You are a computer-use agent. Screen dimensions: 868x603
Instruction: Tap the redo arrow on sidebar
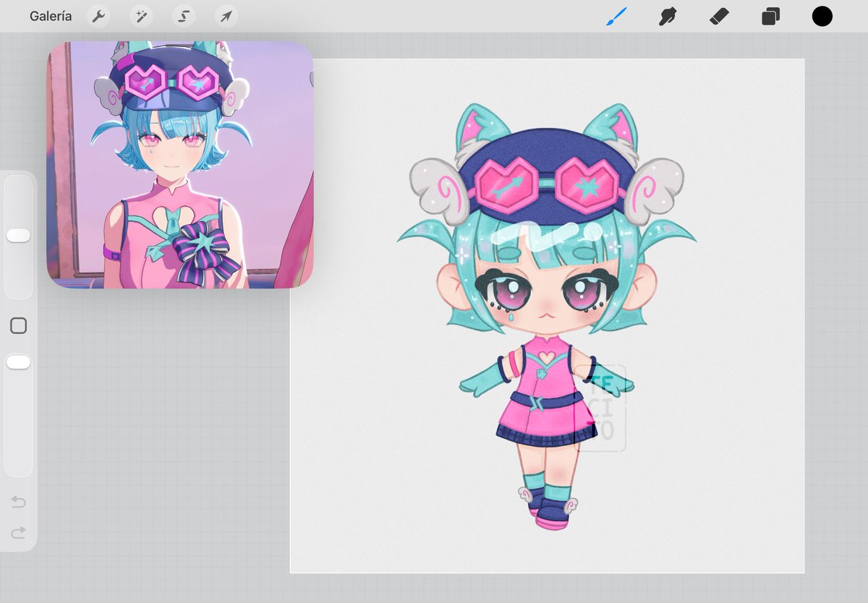click(18, 532)
